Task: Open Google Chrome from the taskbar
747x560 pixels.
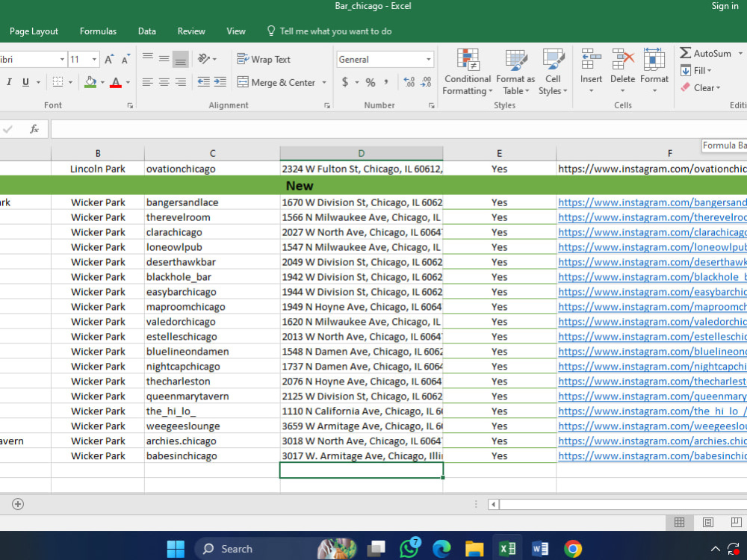Action: pyautogui.click(x=573, y=549)
